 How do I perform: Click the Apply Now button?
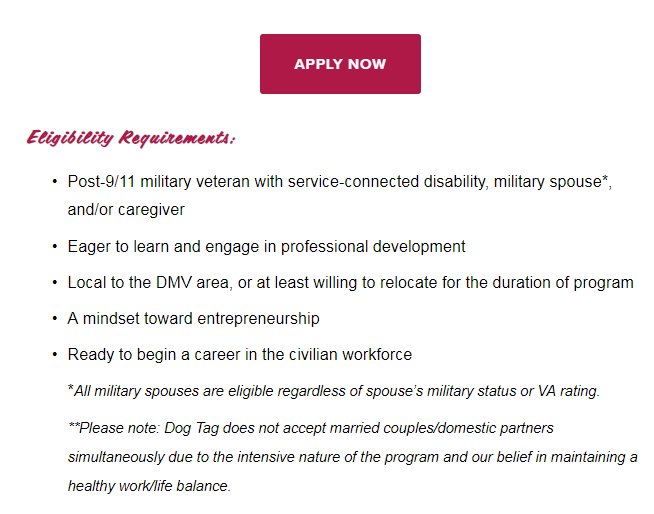coord(340,64)
